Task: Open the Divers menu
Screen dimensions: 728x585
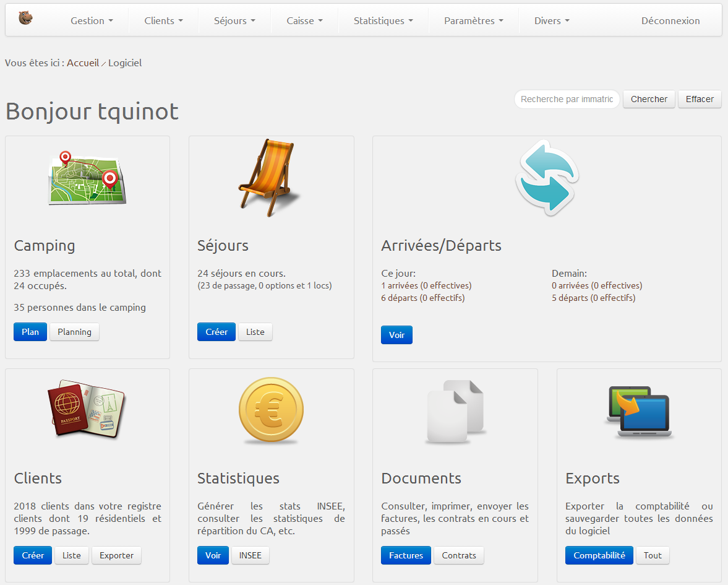Action: click(552, 20)
